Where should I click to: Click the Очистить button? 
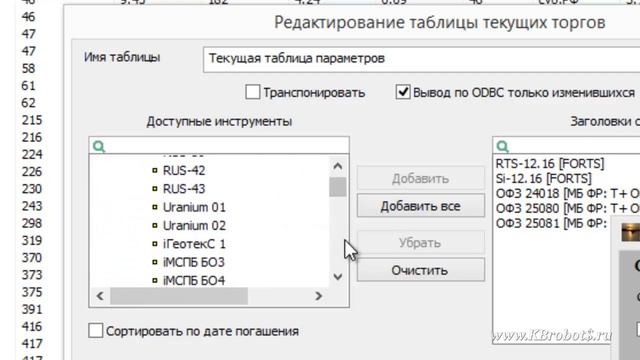click(x=421, y=270)
